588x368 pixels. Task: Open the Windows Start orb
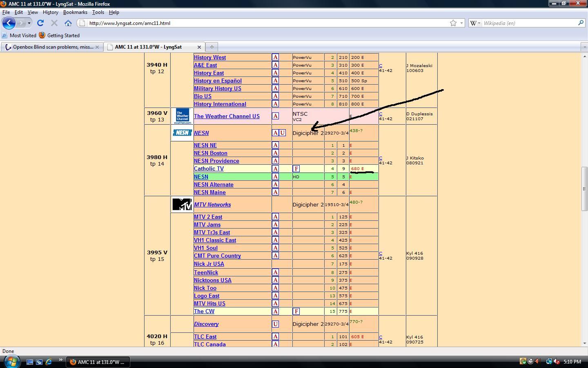(x=11, y=361)
